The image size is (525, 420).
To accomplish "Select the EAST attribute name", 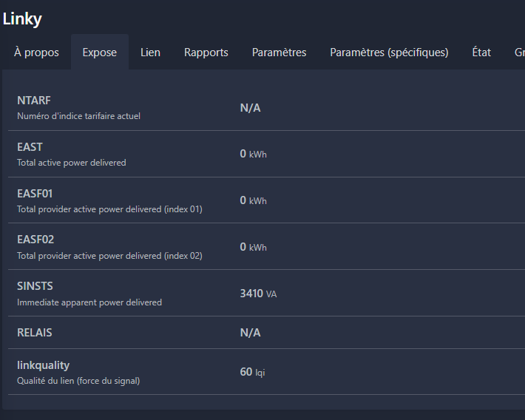I will [30, 147].
